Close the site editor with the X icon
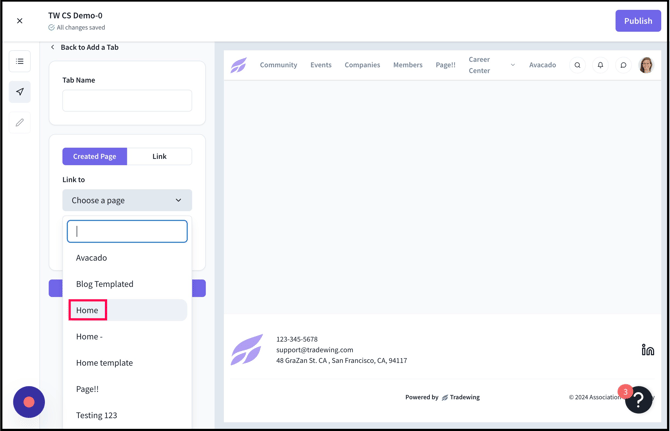Screen dimensions: 670x431 (20, 21)
